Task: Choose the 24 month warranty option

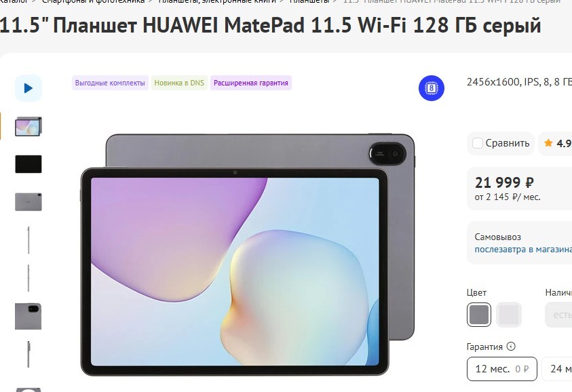Action: 557,369
